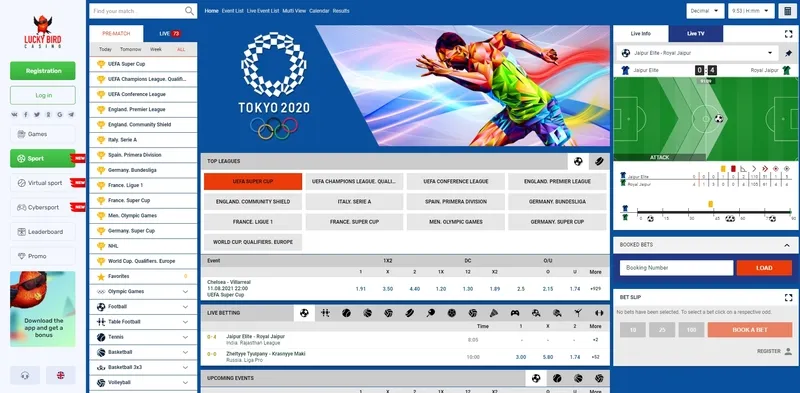
Task: Select tennis icon in Upcoming Events bar
Action: point(557,378)
